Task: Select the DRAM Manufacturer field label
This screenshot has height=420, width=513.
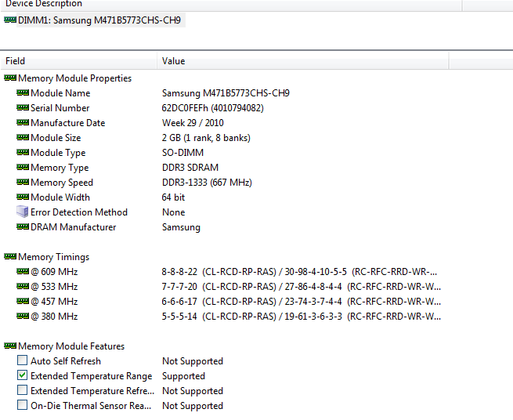Action: pos(74,227)
